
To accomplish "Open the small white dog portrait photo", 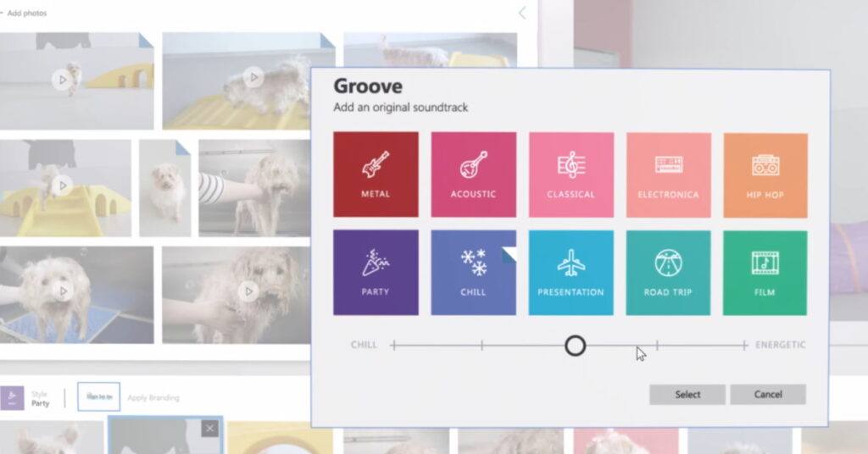I will [165, 188].
